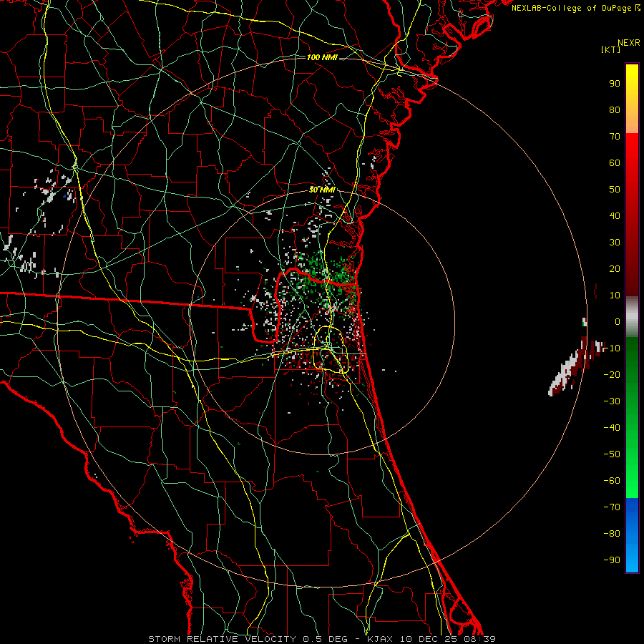This screenshot has height=644, width=644.
Task: Click the NEXR label above the color scale
Action: (628, 43)
